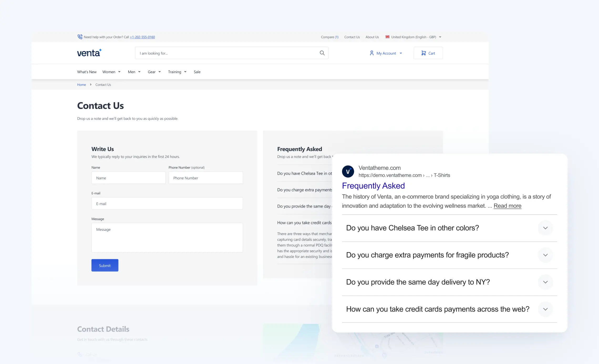Select the Sale menu item
Image resolution: width=599 pixels, height=364 pixels.
197,72
